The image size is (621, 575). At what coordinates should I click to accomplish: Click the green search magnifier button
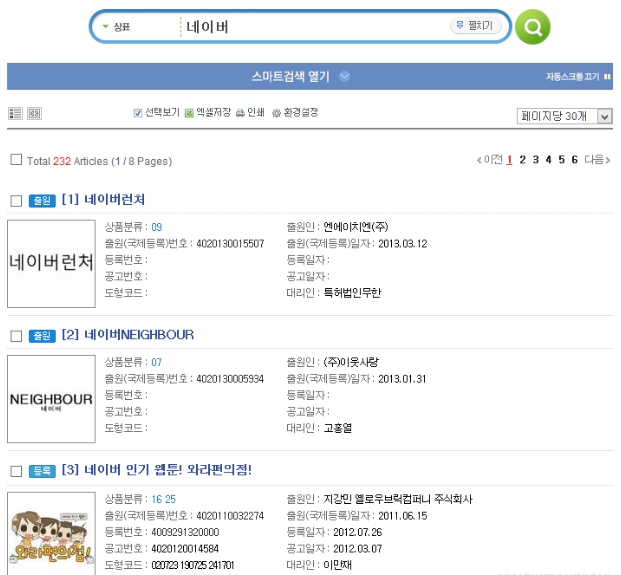(x=532, y=27)
